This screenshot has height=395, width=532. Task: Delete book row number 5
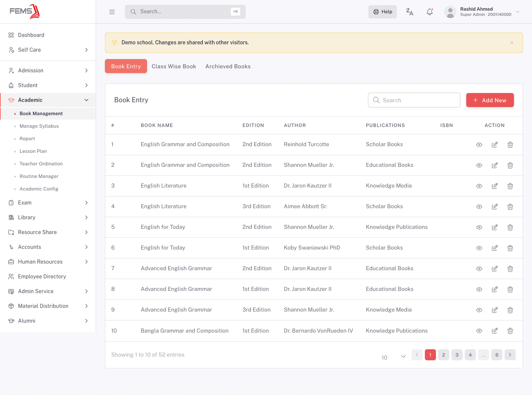click(x=510, y=227)
